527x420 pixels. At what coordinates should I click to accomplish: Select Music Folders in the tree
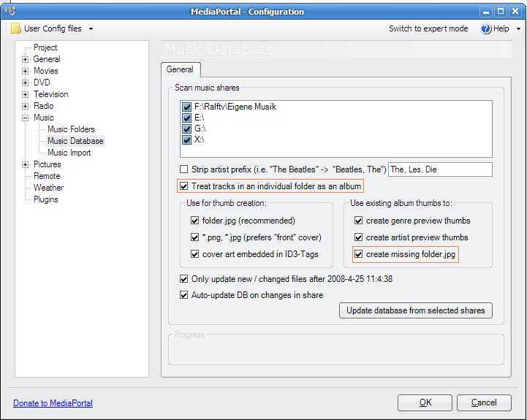click(x=71, y=129)
